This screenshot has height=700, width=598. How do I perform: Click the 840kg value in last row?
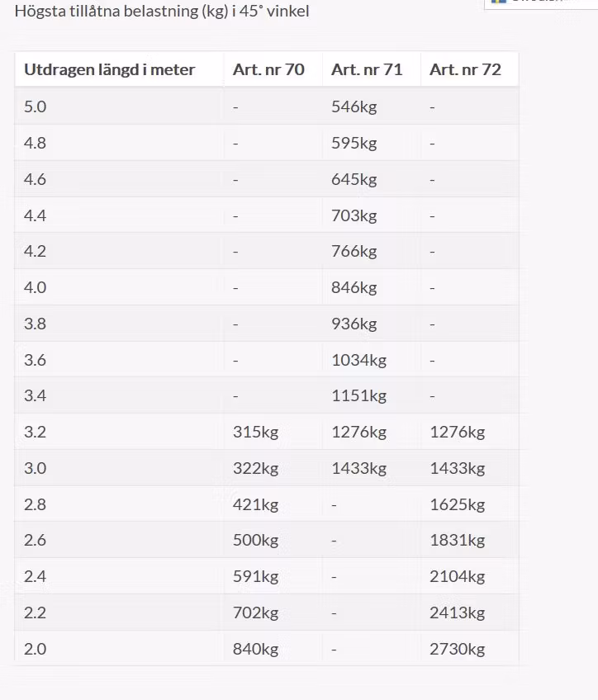(255, 649)
